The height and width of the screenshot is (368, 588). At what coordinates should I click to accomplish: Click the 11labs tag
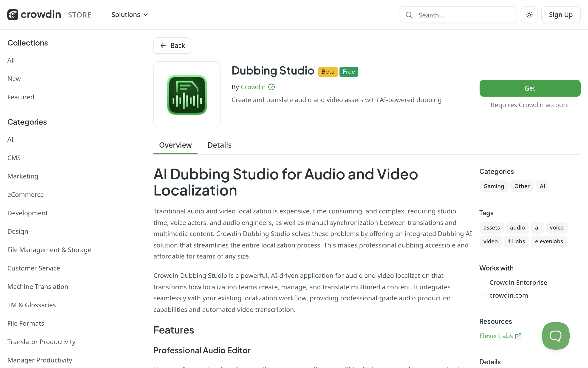click(x=516, y=241)
